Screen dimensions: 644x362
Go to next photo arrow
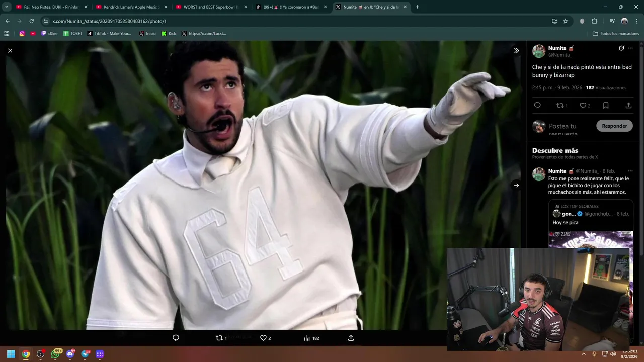pos(516,185)
